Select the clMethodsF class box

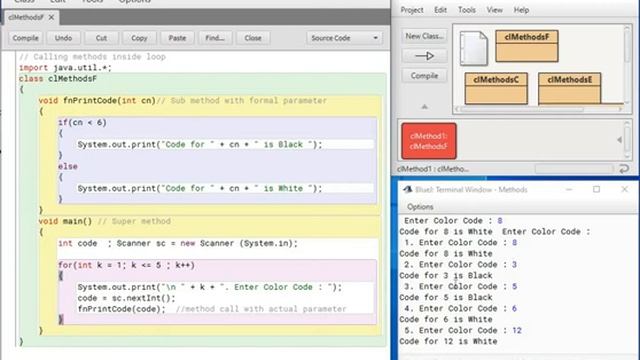527,46
